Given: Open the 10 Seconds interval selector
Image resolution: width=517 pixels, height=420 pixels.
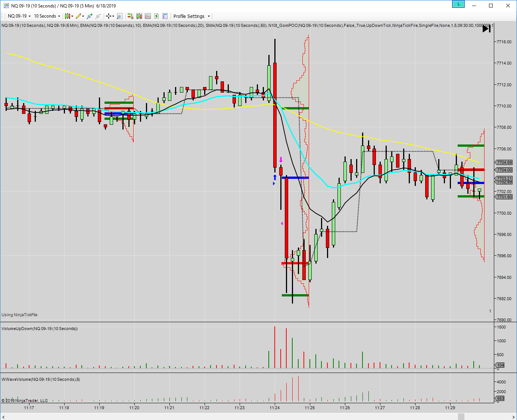Looking at the screenshot, I should click(47, 16).
